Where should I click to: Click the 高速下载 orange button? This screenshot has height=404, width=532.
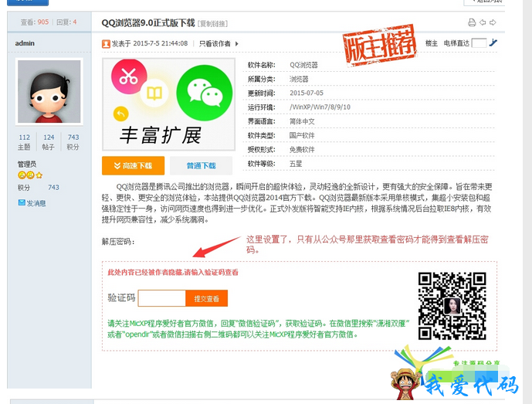[133, 165]
